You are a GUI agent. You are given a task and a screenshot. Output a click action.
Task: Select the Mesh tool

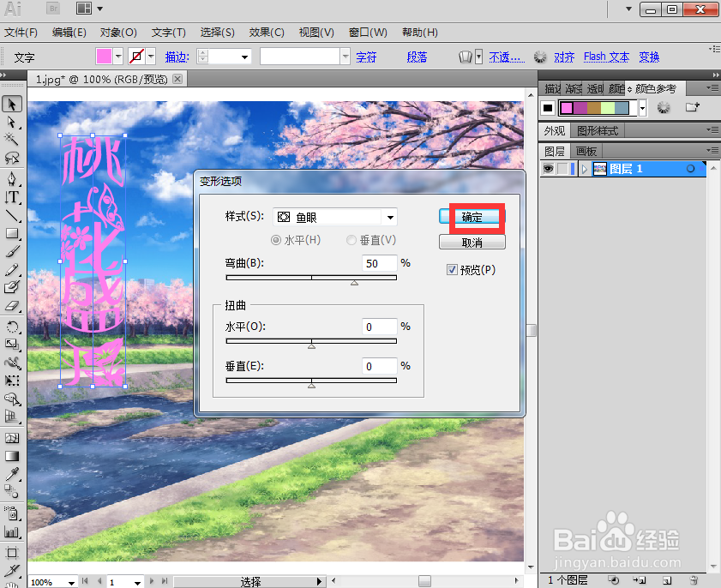point(12,438)
